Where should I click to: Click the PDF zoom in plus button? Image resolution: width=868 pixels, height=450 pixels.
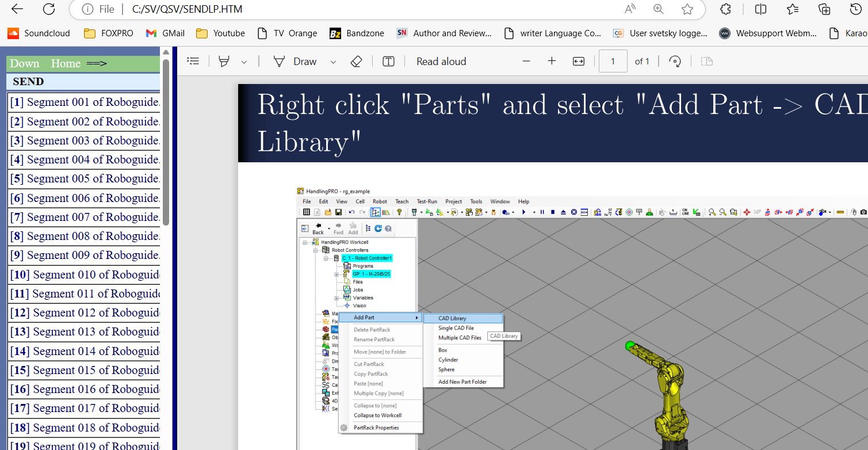point(552,62)
